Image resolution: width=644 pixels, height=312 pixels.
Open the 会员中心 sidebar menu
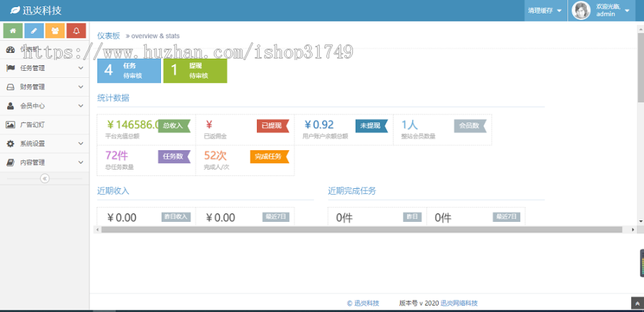pos(44,106)
